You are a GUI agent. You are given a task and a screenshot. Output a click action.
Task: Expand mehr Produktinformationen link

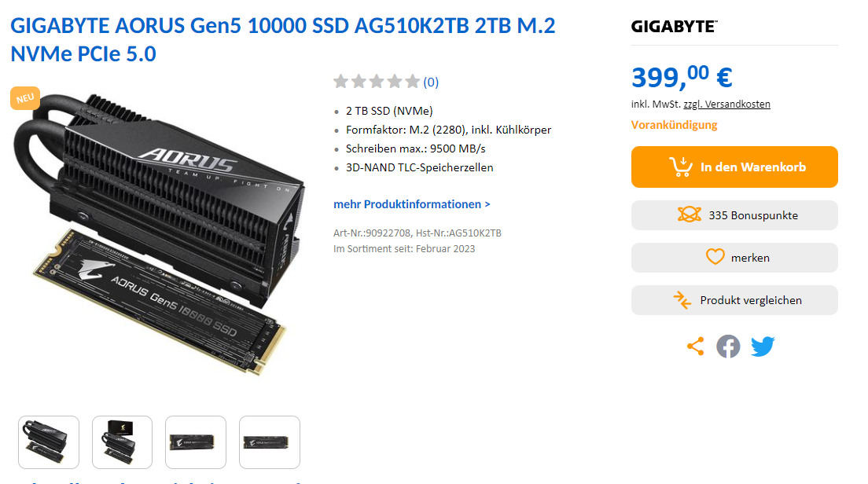pyautogui.click(x=411, y=204)
